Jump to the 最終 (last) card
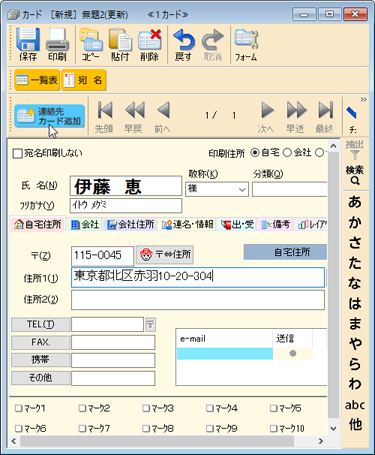 coord(325,110)
